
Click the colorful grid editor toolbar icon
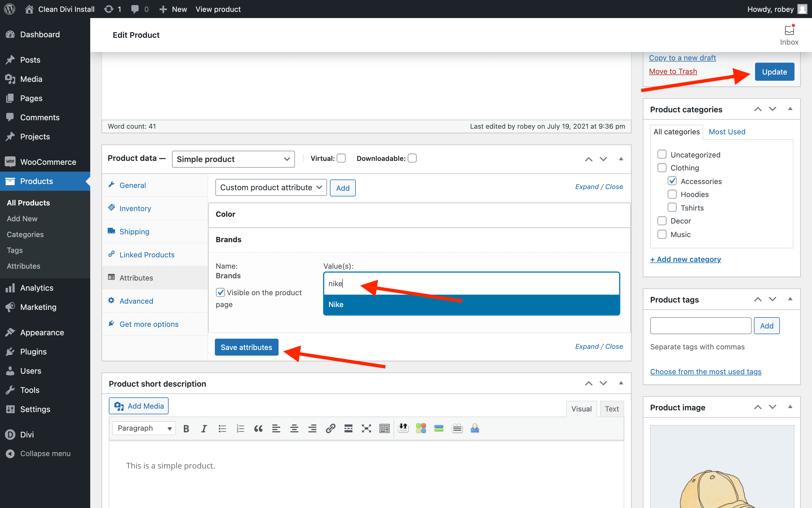(x=421, y=428)
